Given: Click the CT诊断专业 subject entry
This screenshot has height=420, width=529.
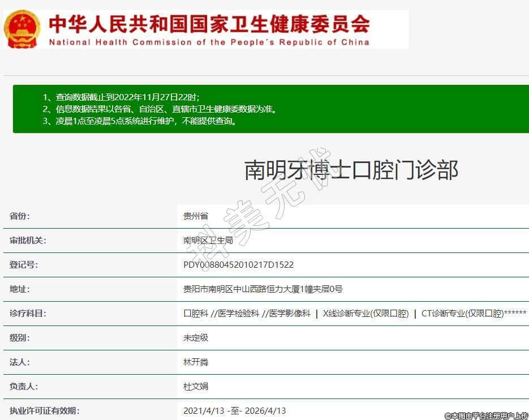Looking at the screenshot, I should click(462, 314).
